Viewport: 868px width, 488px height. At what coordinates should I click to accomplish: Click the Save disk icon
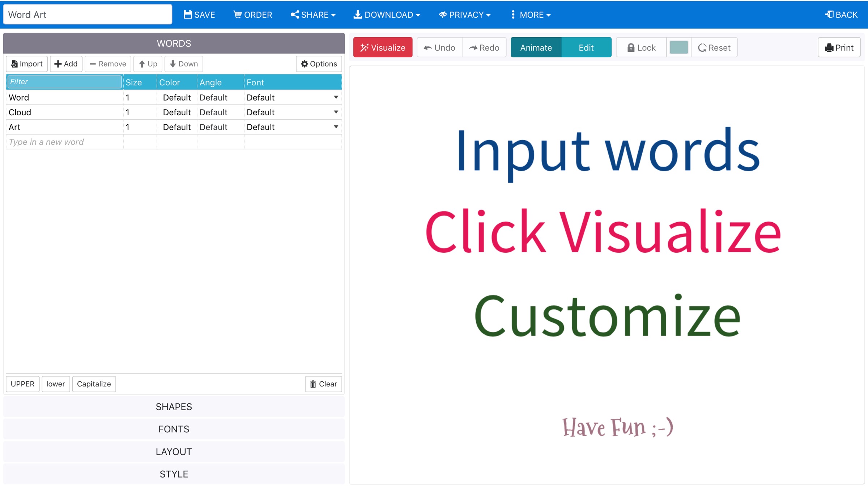click(x=188, y=14)
